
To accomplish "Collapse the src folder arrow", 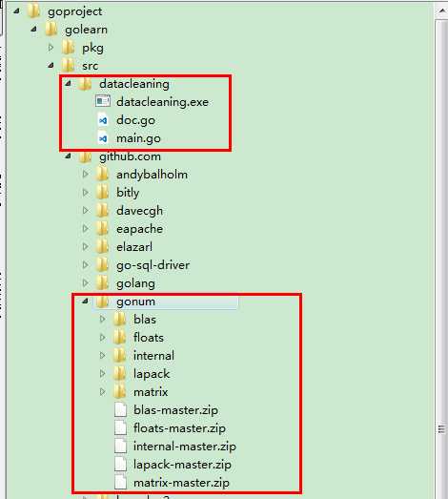I will [51, 66].
